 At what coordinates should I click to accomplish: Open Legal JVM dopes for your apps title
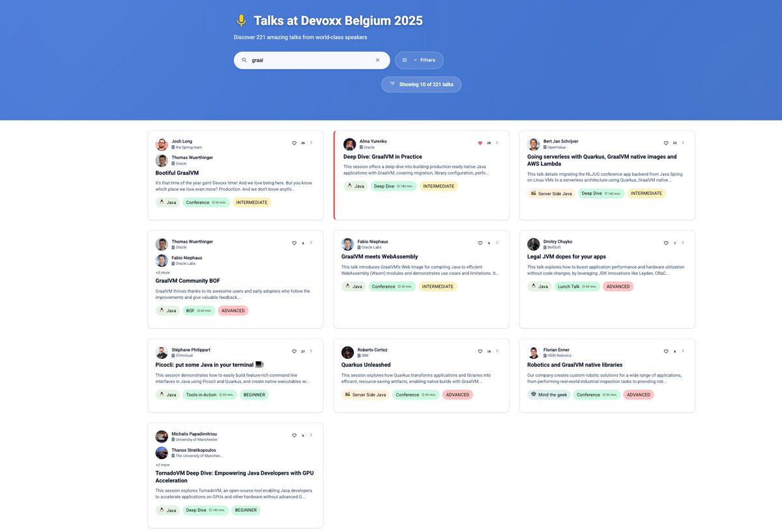[566, 257]
